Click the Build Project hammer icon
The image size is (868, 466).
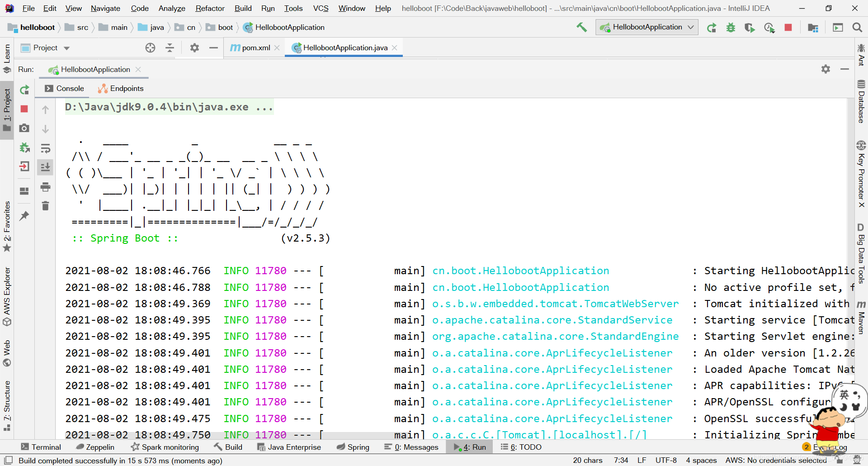pyautogui.click(x=581, y=27)
